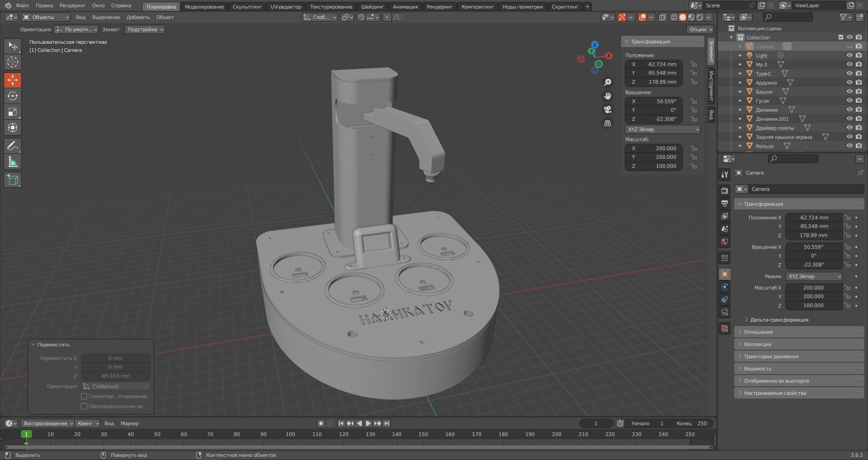
Task: Select the Rotate tool
Action: coord(12,96)
